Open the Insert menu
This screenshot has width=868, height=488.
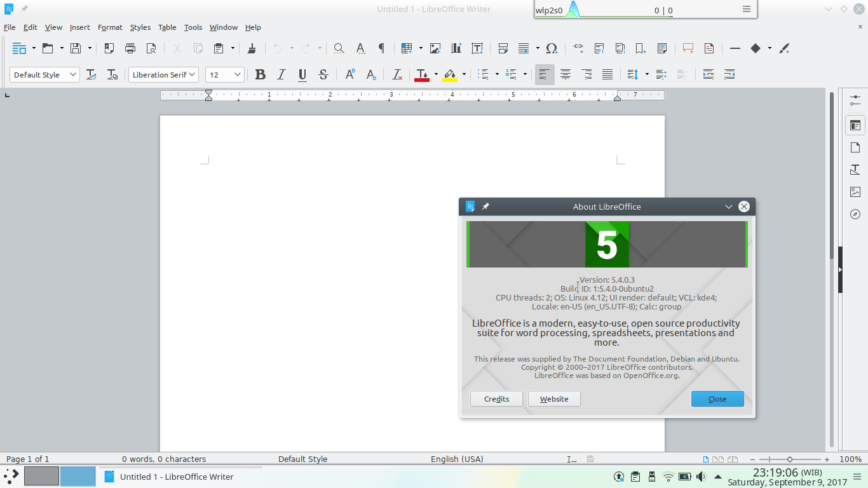pyautogui.click(x=80, y=27)
